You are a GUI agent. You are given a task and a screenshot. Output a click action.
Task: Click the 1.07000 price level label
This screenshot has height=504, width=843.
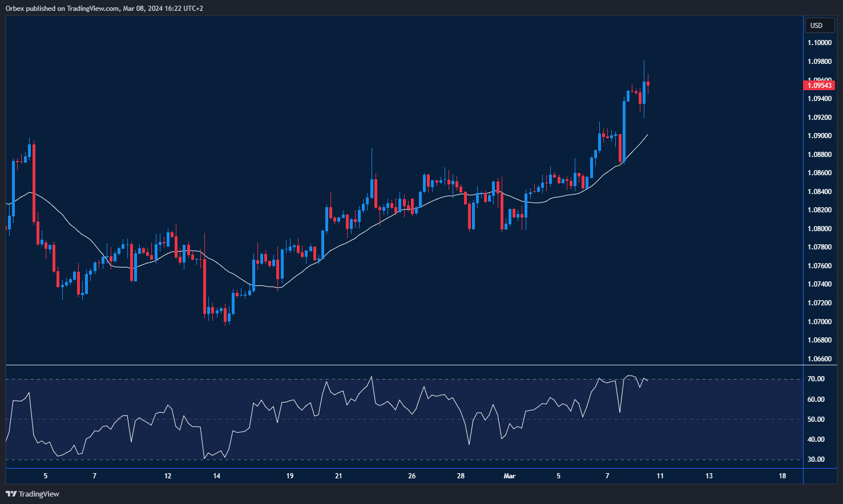(x=819, y=322)
